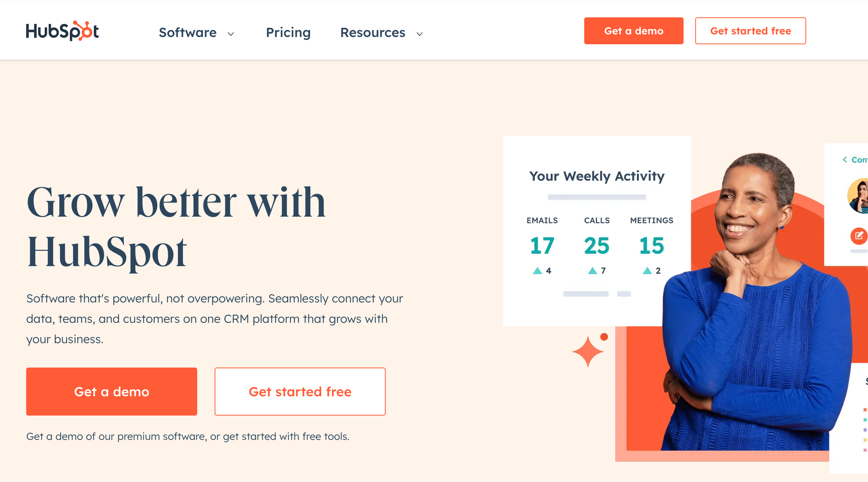Click the gray bar under Your Weekly Activity
The height and width of the screenshot is (482, 868).
597,197
